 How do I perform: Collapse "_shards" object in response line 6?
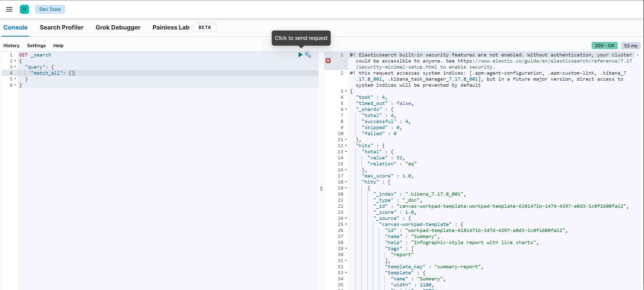[346, 109]
